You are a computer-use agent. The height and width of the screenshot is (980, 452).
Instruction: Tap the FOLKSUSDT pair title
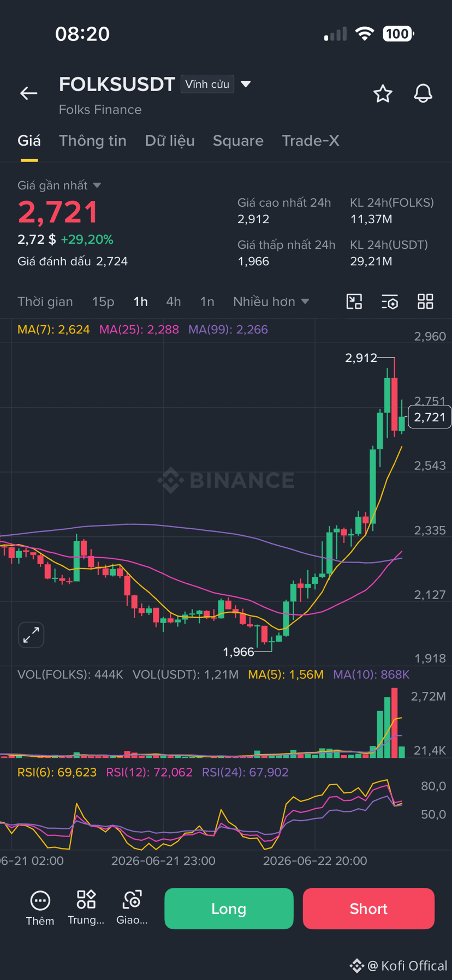[117, 85]
